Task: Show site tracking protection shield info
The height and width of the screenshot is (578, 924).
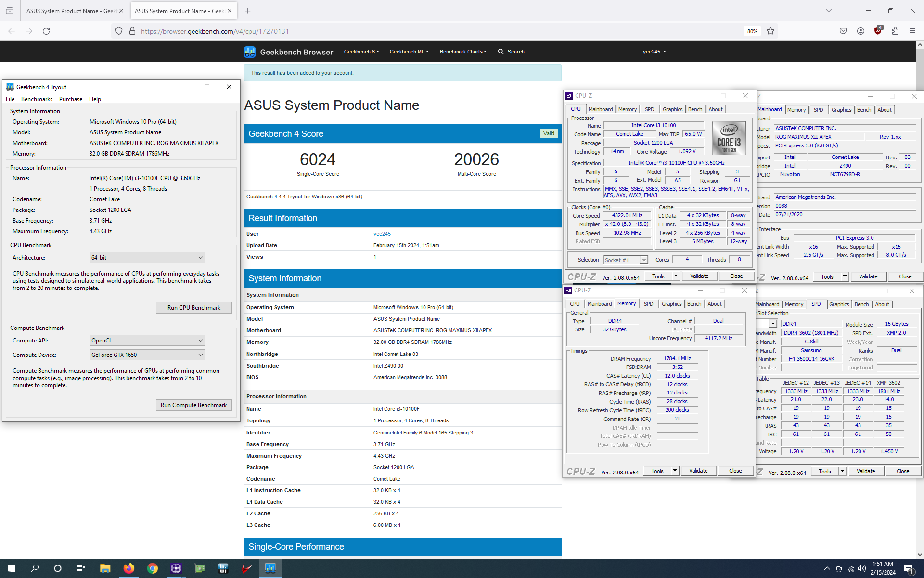Action: tap(119, 31)
